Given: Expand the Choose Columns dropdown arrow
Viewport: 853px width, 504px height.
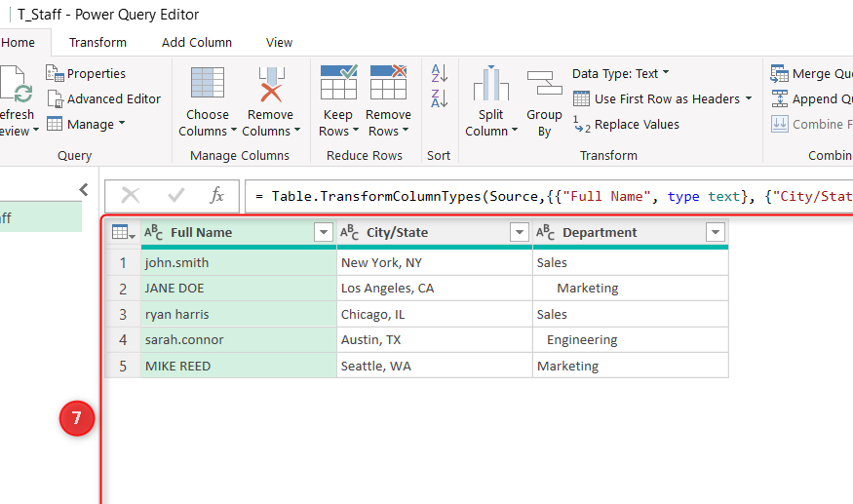Looking at the screenshot, I should [x=234, y=130].
